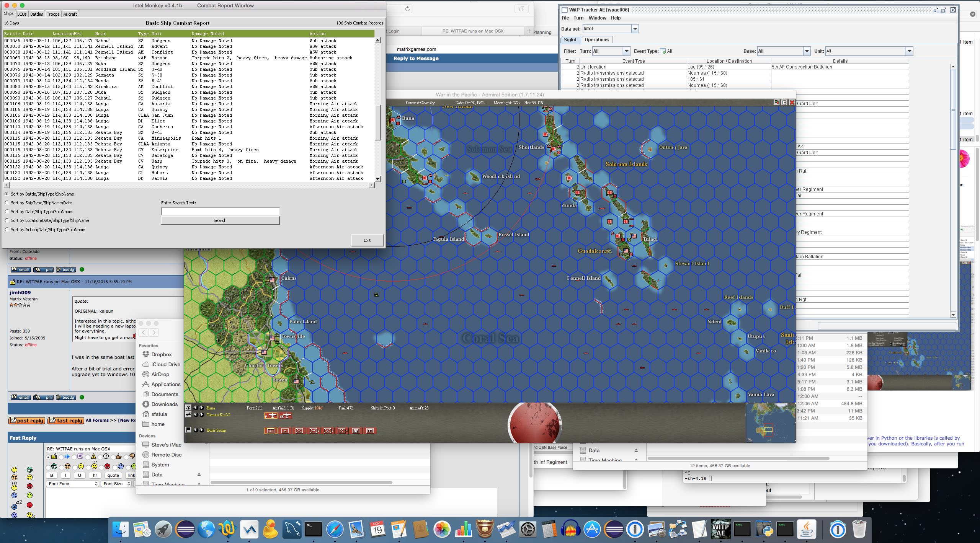Select the engineer unit counter at row end

pos(370,431)
